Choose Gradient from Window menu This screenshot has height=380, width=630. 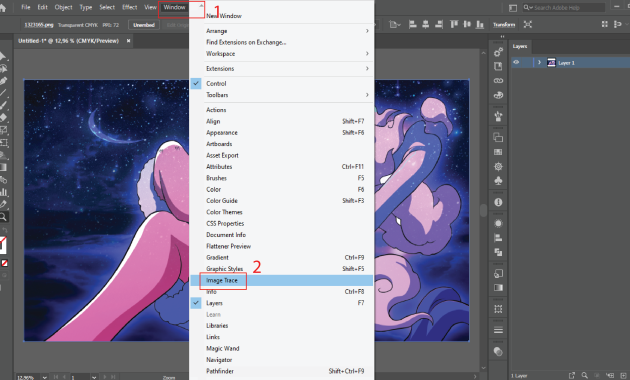281,257
